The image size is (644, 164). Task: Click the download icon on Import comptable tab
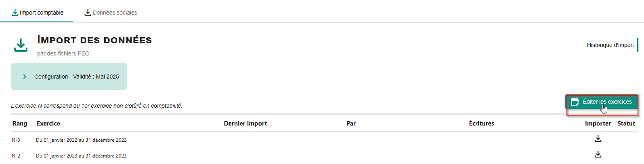click(15, 13)
